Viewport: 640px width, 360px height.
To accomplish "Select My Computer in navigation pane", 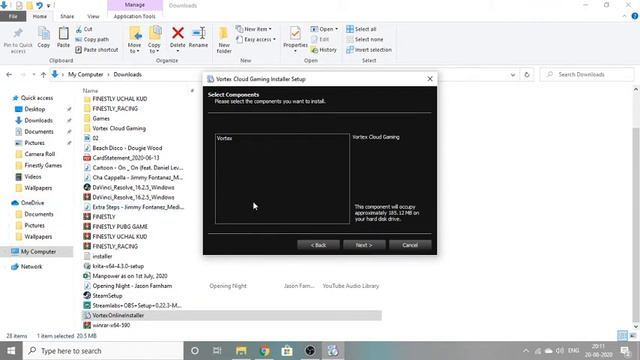I will [x=38, y=252].
